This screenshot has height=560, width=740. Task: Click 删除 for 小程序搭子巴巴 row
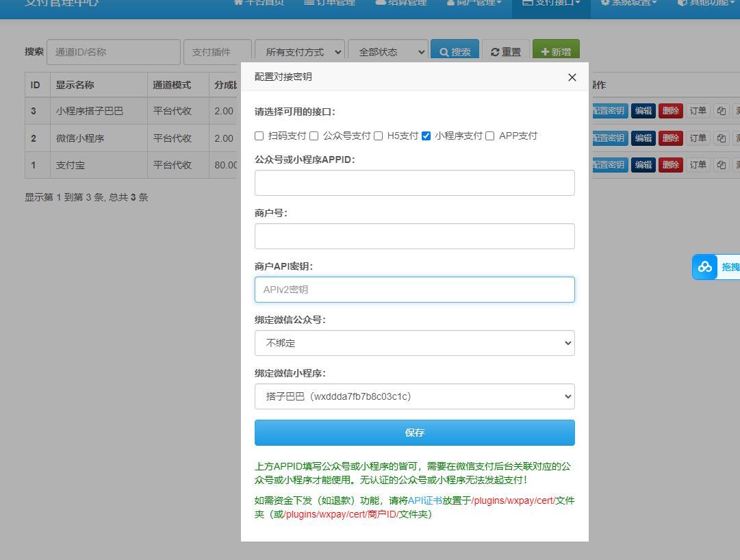pos(671,111)
